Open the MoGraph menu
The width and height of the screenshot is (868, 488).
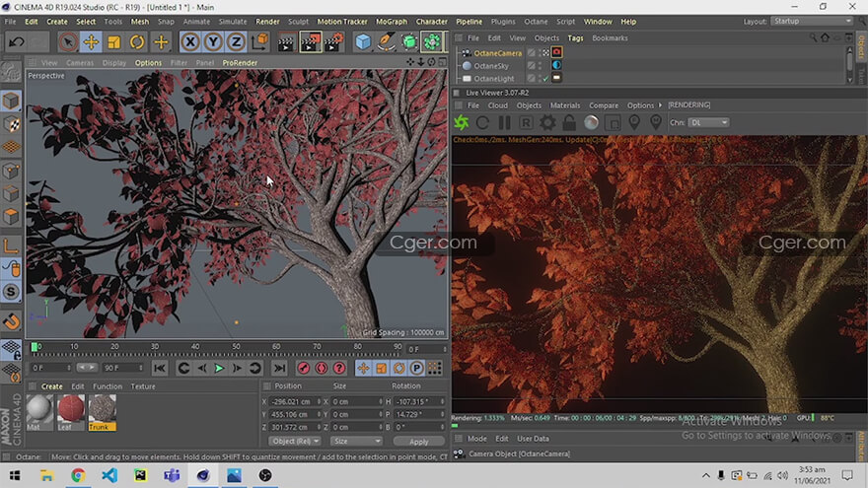392,22
